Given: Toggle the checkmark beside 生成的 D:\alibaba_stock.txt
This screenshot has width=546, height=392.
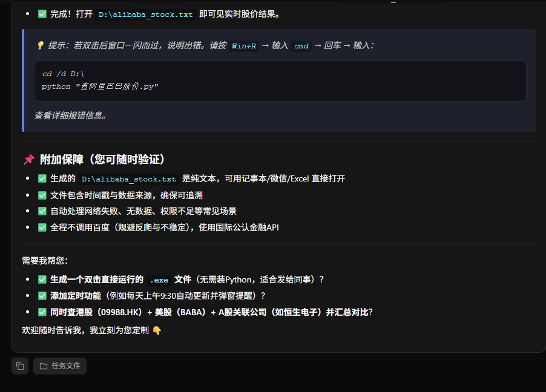Looking at the screenshot, I should tap(42, 178).
